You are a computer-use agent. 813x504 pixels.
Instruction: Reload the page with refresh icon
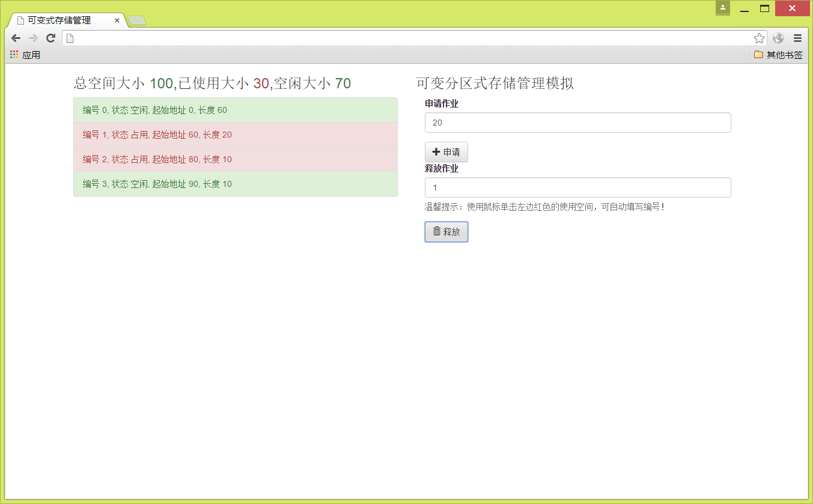click(x=51, y=38)
